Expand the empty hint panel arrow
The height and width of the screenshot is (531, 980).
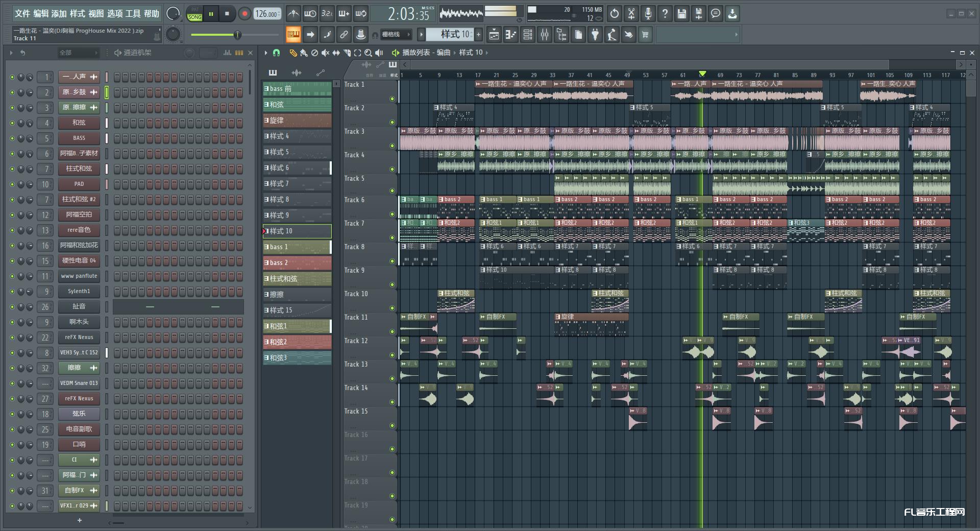(x=736, y=35)
